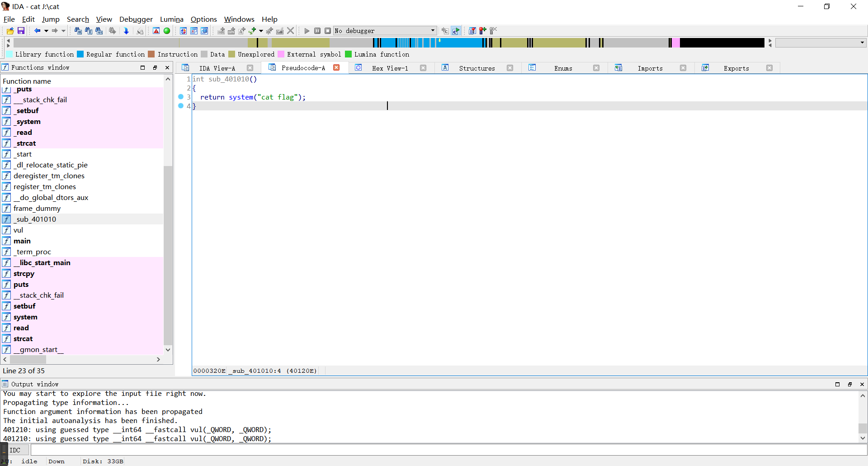Switch to the Imports tab

pyautogui.click(x=650, y=68)
